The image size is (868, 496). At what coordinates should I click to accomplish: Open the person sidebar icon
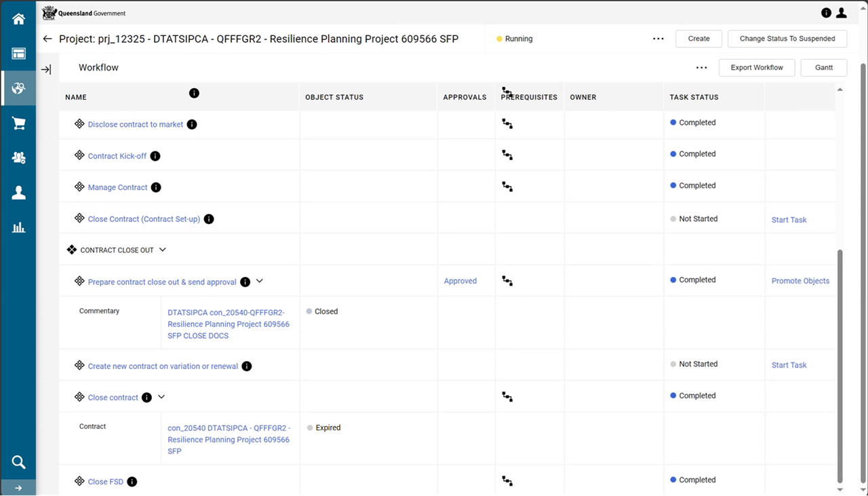[x=18, y=193]
